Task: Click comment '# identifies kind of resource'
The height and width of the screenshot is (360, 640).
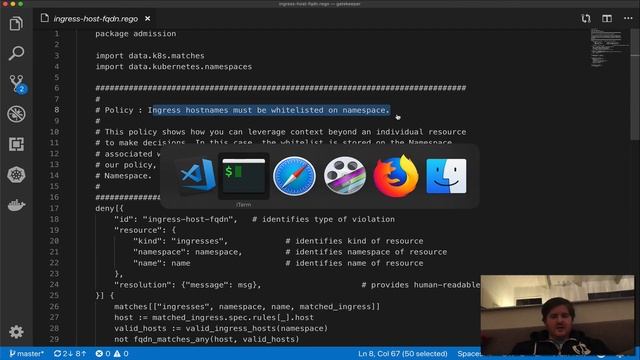Action: [x=354, y=241]
